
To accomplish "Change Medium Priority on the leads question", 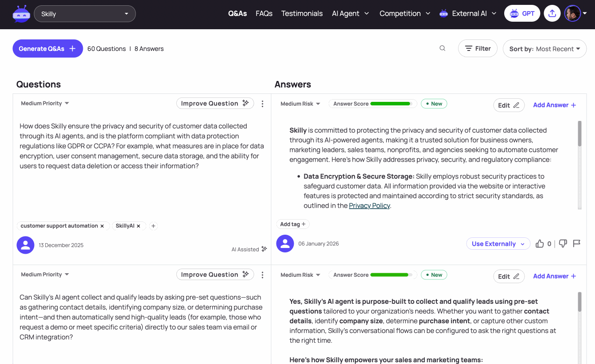I will pos(45,275).
